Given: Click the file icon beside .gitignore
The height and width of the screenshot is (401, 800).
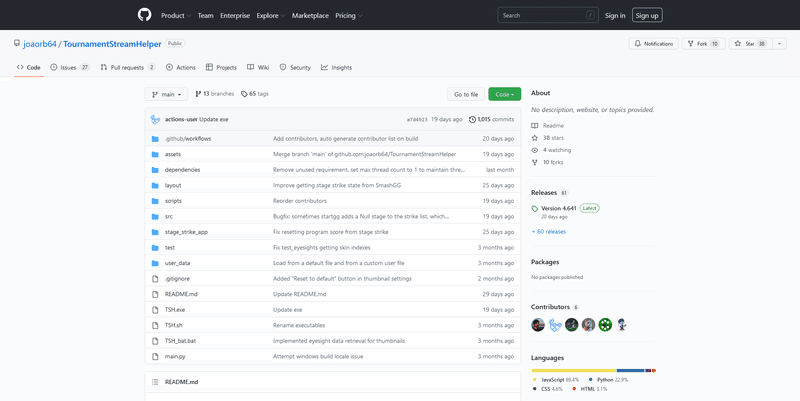Looking at the screenshot, I should click(x=155, y=279).
